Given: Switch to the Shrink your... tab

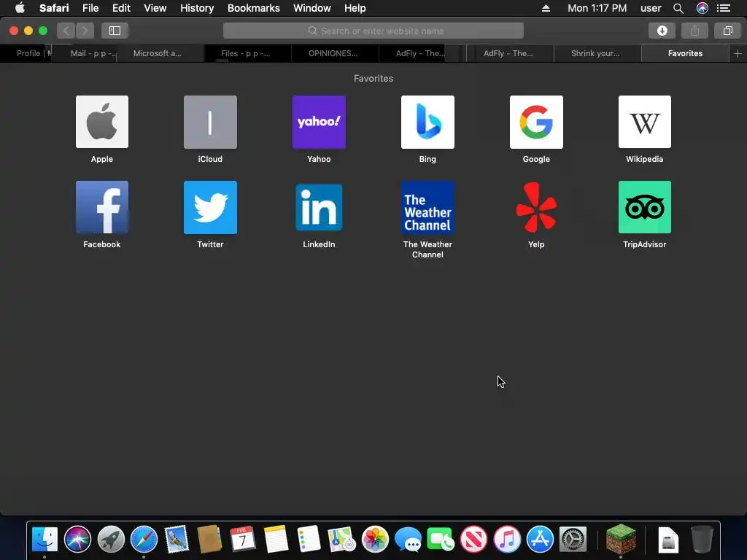Looking at the screenshot, I should coord(597,53).
